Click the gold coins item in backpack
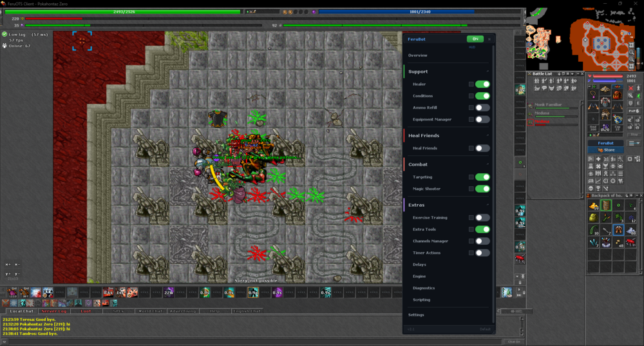Image resolution: width=644 pixels, height=346 pixels. tap(594, 206)
